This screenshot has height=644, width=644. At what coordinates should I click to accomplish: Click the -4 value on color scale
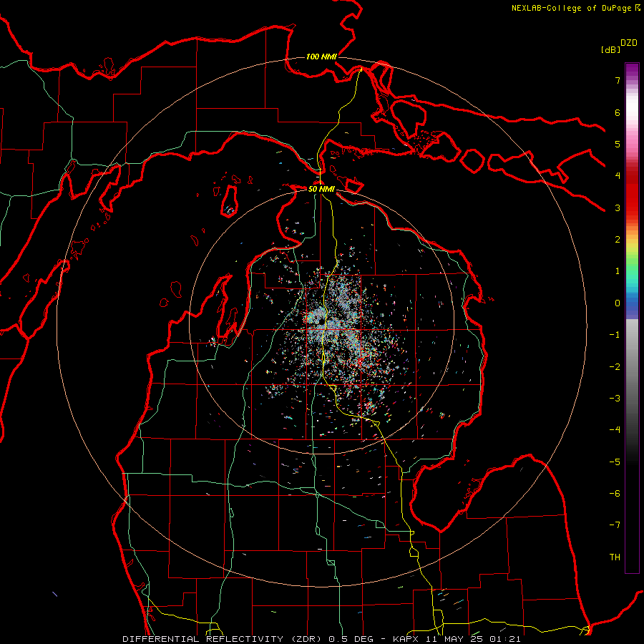(x=615, y=429)
